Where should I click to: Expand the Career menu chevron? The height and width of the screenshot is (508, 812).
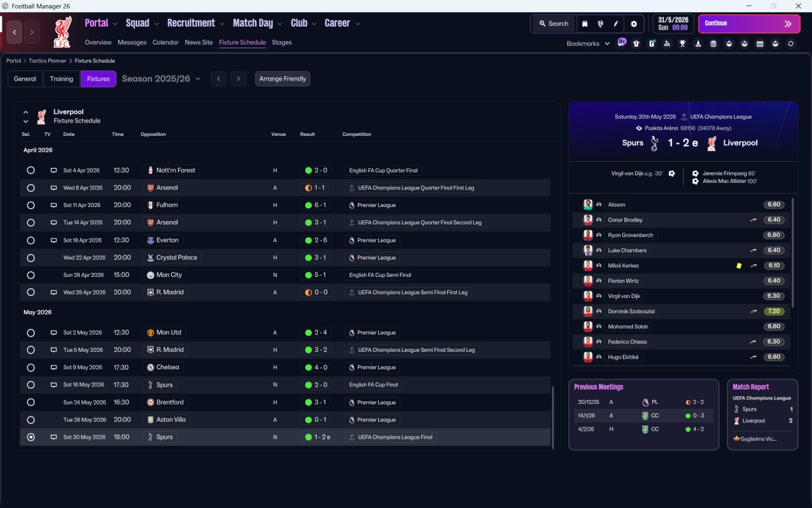click(x=358, y=24)
